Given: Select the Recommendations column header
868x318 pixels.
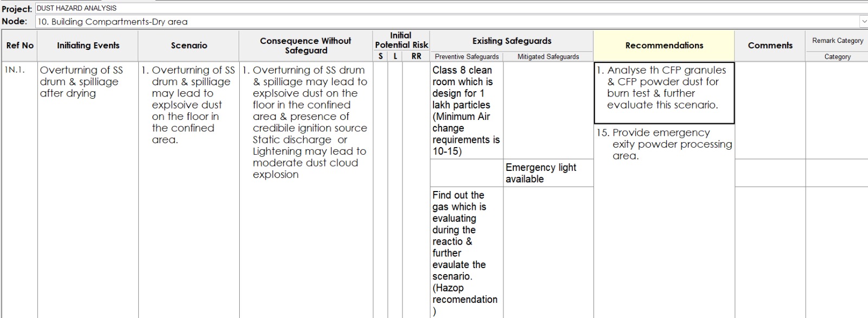Looking at the screenshot, I should [x=664, y=46].
